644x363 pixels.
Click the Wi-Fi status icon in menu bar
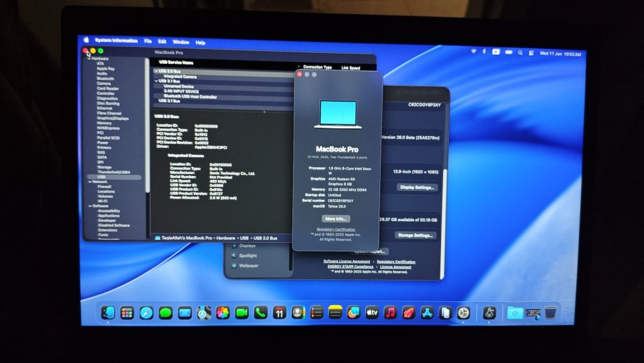(473, 52)
